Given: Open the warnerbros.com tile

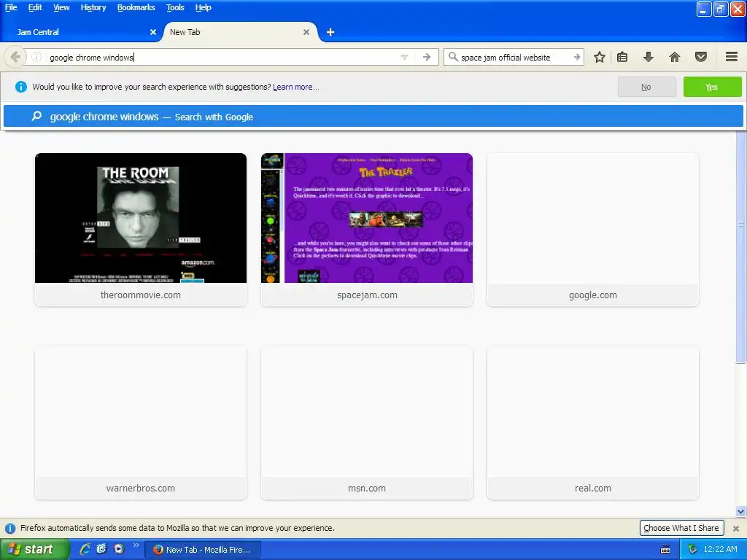Looking at the screenshot, I should (x=141, y=423).
